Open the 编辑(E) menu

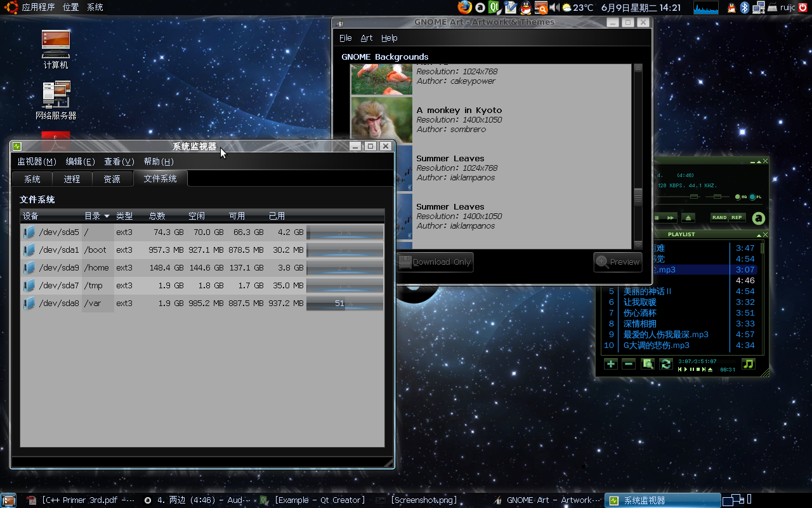81,162
